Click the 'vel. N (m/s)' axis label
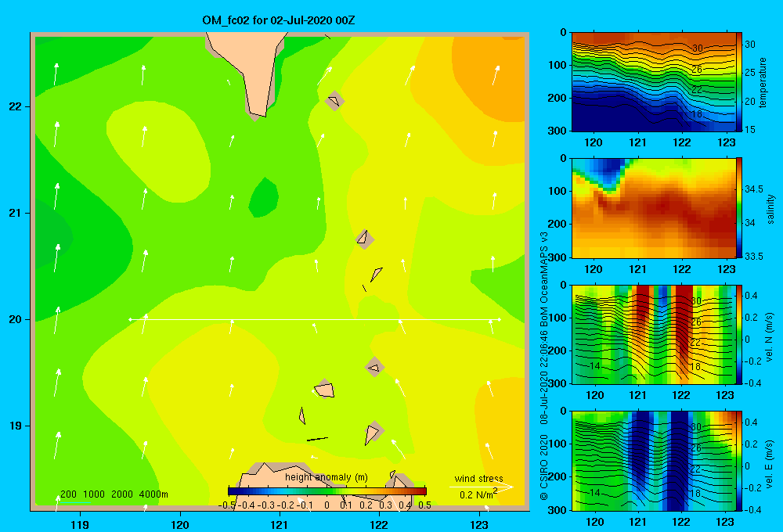 770,337
